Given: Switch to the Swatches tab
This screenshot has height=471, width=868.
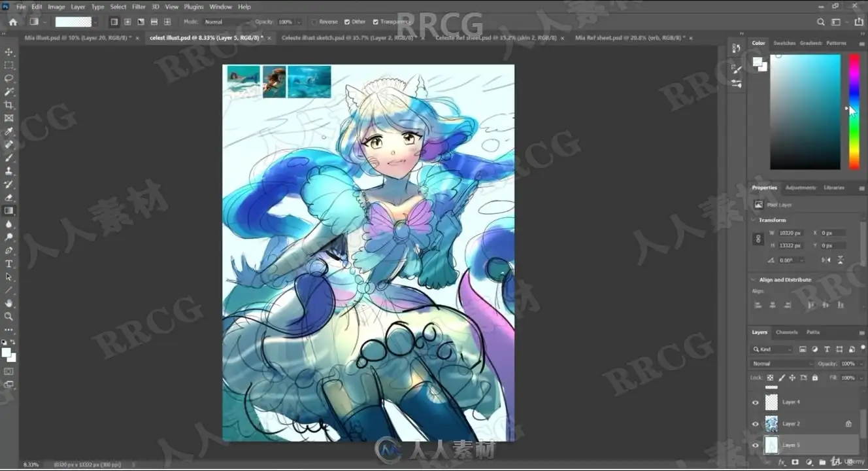Looking at the screenshot, I should [x=784, y=43].
